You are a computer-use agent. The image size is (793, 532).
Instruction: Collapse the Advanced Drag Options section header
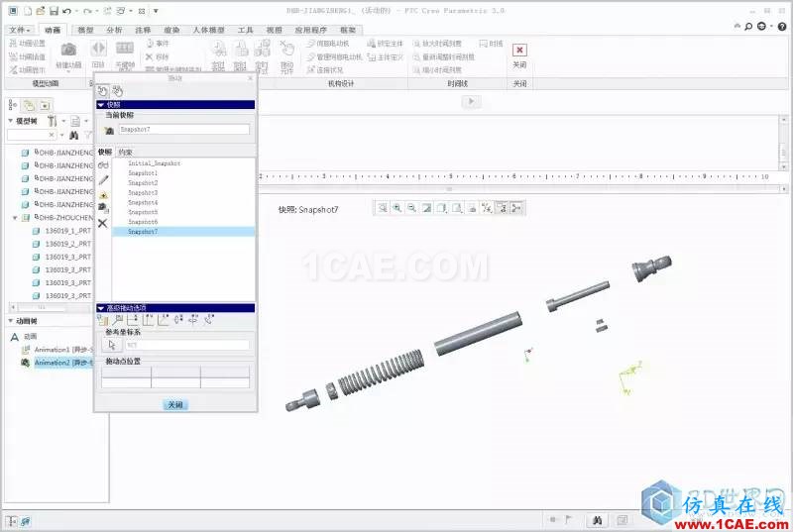(x=101, y=308)
